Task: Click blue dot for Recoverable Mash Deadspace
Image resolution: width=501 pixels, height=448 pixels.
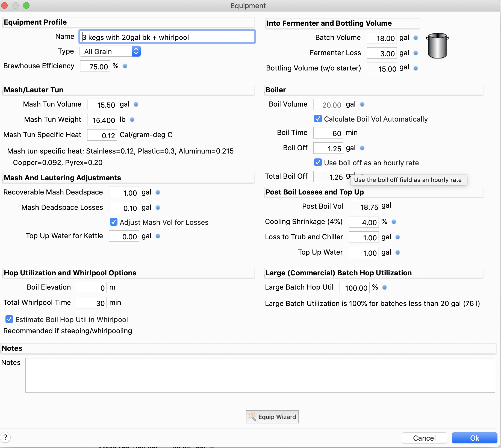Action: pos(158,192)
